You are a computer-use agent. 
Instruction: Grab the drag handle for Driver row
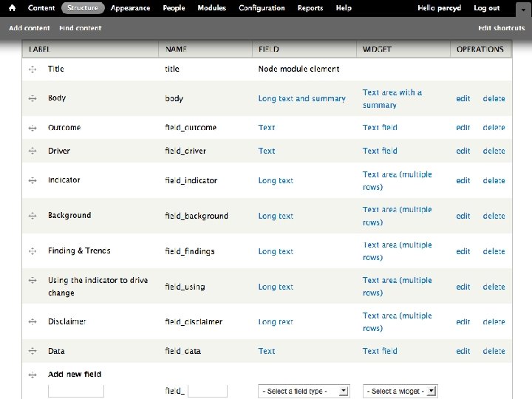33,151
